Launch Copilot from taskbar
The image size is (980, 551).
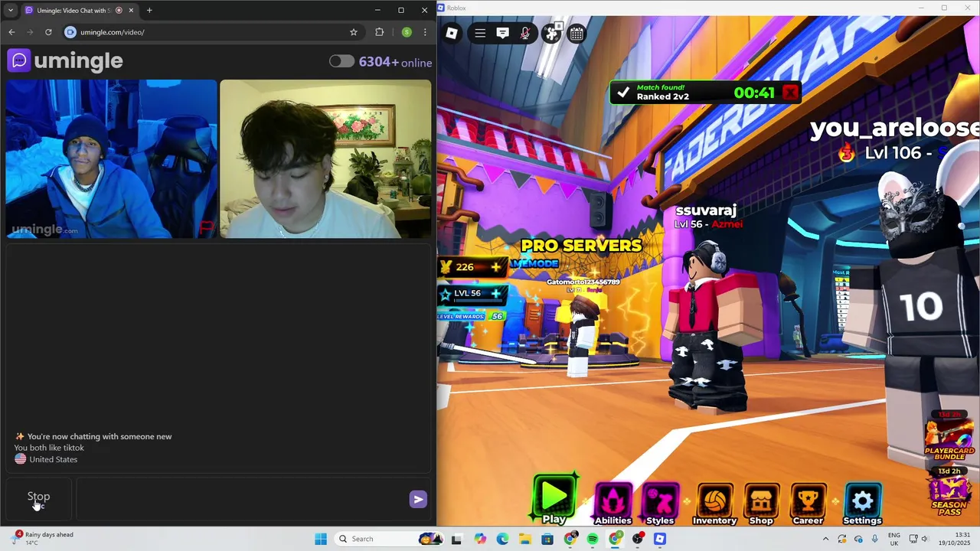(x=480, y=539)
